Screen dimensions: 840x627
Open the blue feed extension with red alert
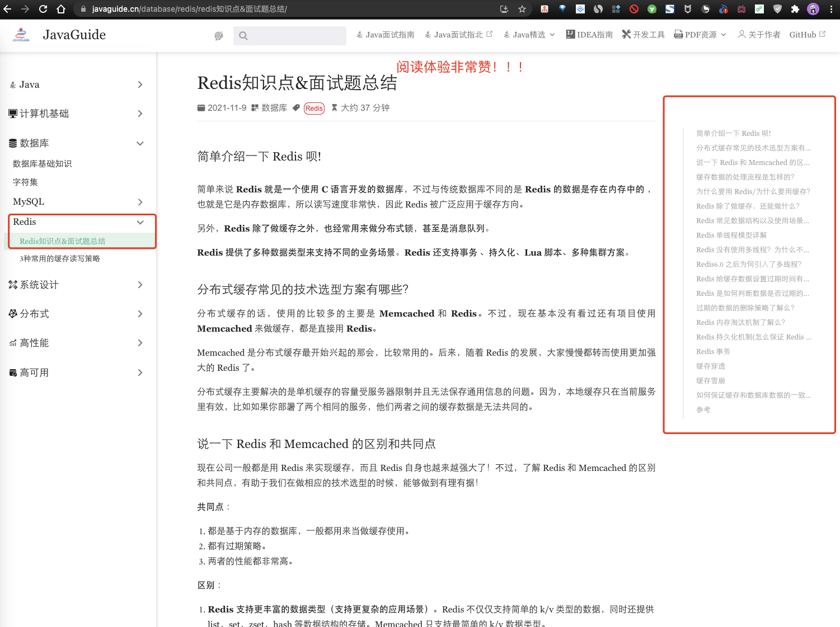coord(724,9)
